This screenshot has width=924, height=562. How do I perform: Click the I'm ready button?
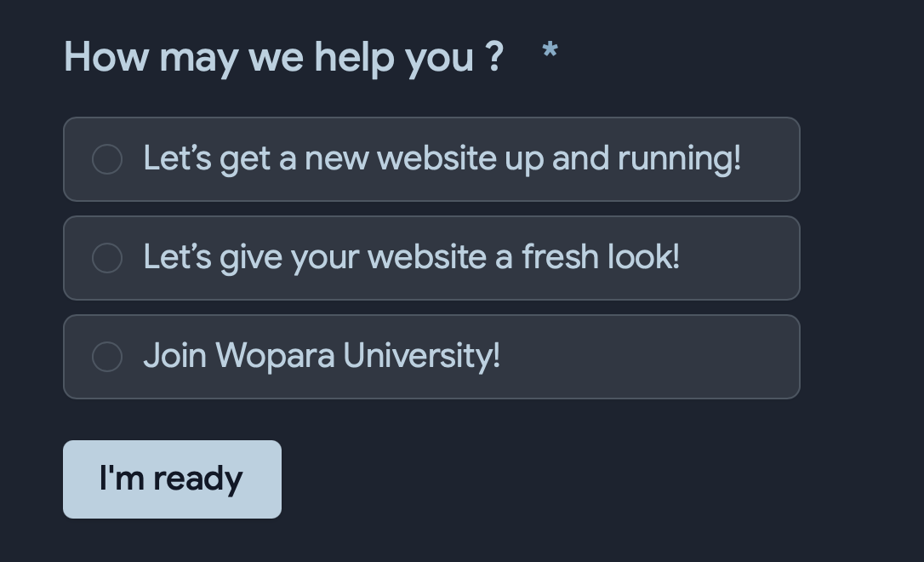click(172, 479)
